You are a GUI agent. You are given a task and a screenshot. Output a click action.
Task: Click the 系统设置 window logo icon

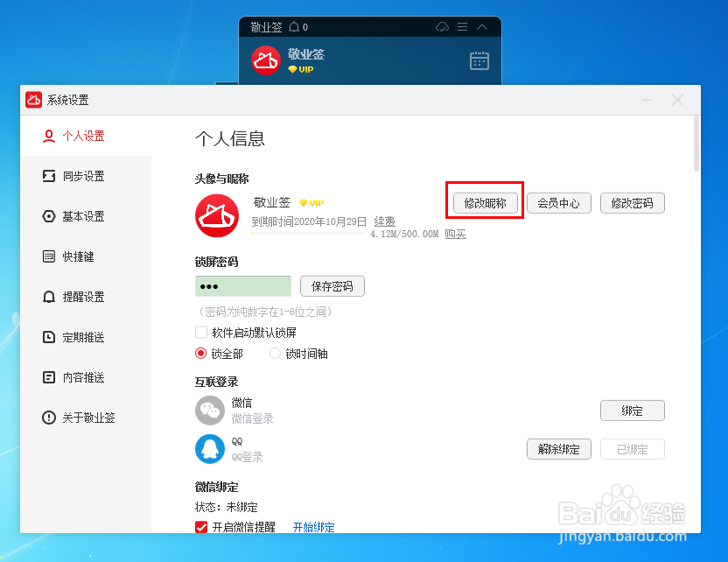click(33, 100)
